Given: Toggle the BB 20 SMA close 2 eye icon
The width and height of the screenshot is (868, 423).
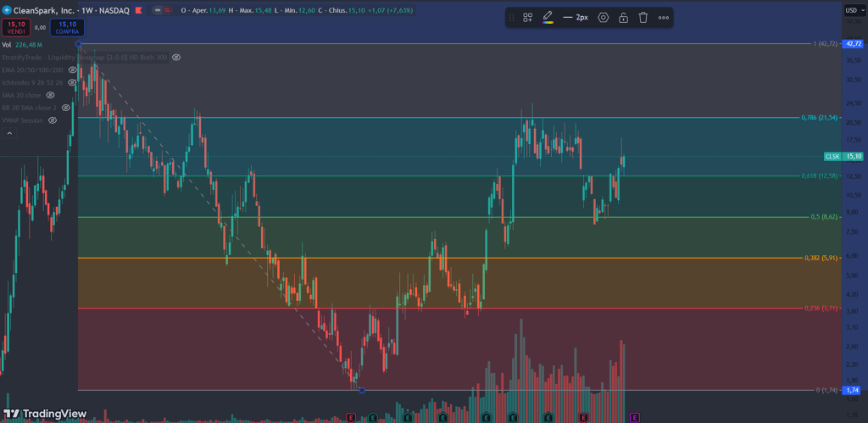Looking at the screenshot, I should tap(66, 108).
